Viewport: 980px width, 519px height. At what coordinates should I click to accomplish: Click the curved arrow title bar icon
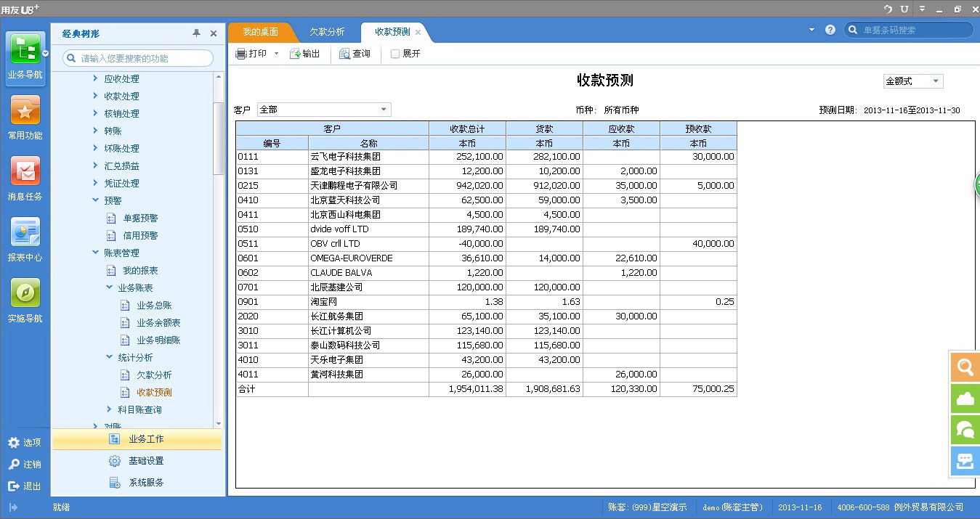coord(888,9)
